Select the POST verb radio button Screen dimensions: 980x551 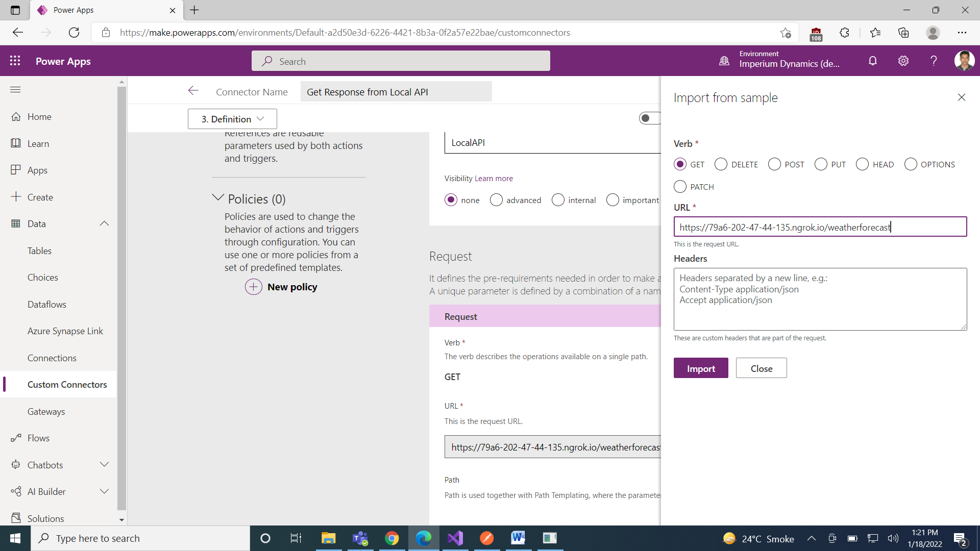774,164
